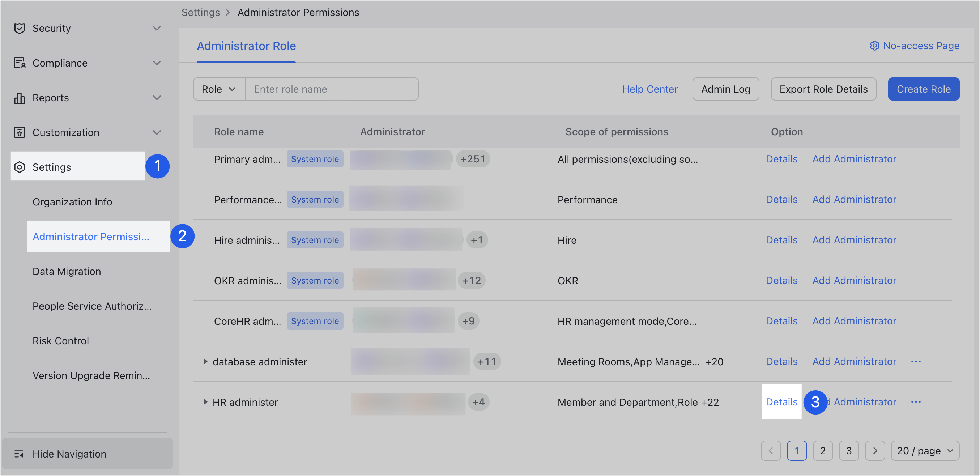The image size is (980, 476).
Task: Click the Settings hexagon icon
Action: [x=19, y=167]
